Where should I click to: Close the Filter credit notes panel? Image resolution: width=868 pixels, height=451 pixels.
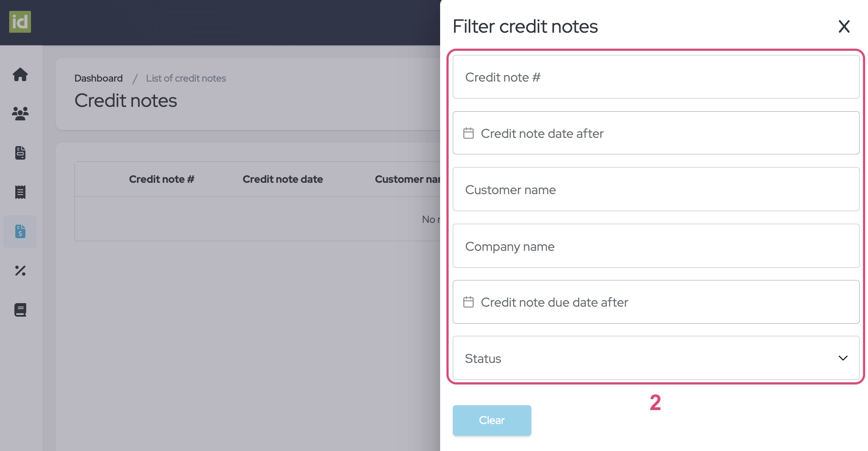point(844,27)
